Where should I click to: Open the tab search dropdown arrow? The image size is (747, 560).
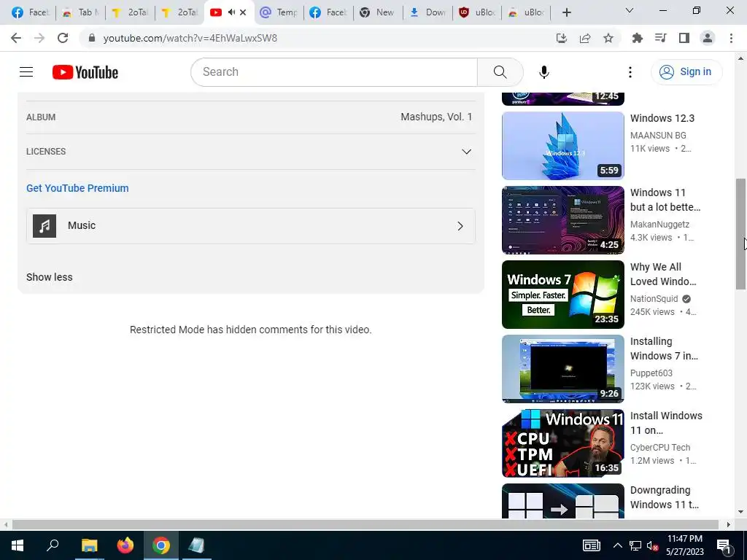point(629,10)
